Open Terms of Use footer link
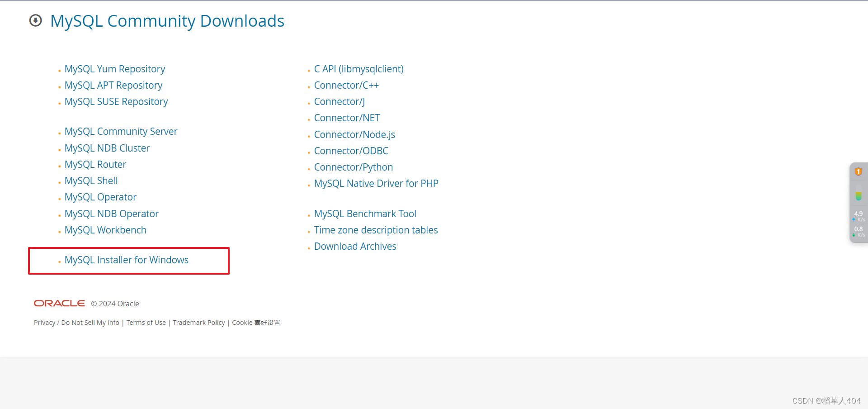 (x=146, y=323)
